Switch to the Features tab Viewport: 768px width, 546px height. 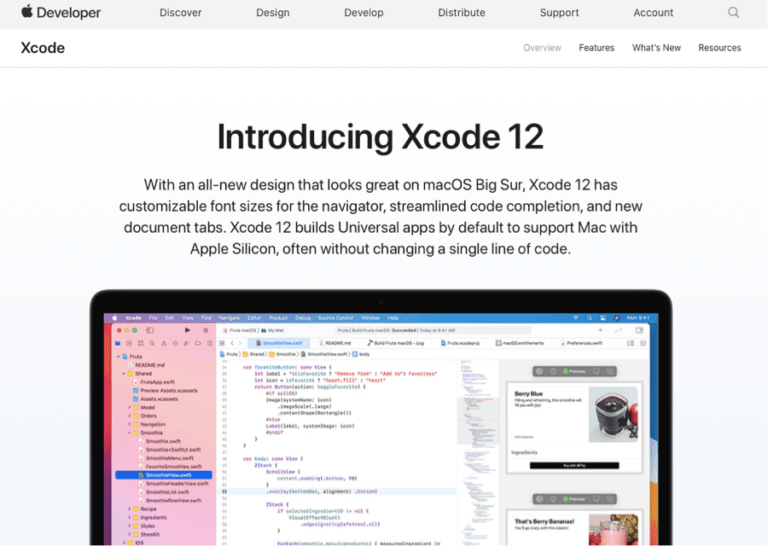tap(596, 48)
